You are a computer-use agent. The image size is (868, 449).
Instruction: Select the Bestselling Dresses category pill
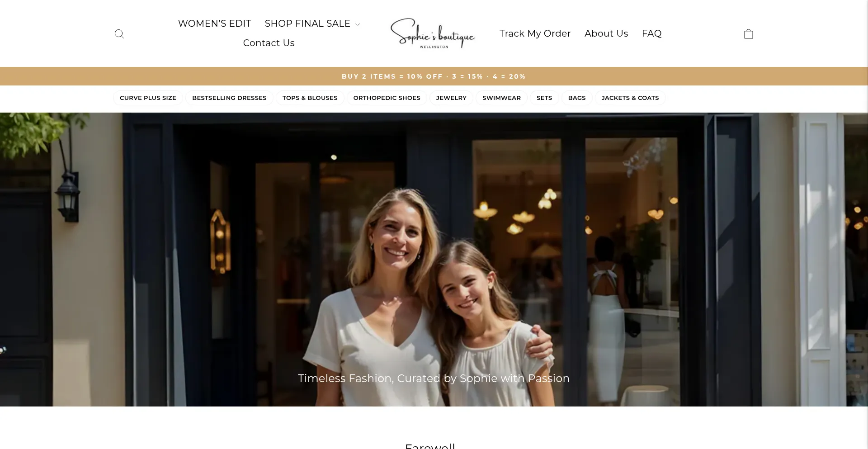tap(229, 98)
